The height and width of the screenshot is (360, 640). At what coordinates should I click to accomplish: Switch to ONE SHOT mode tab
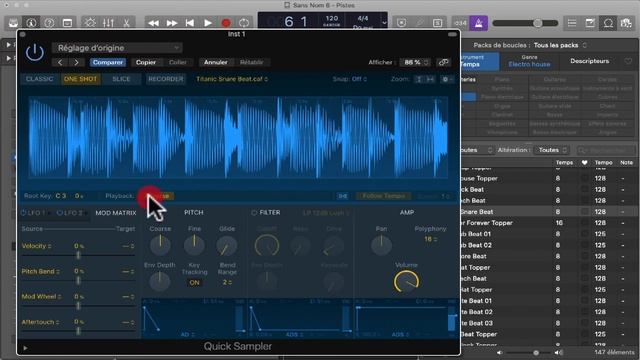click(80, 79)
